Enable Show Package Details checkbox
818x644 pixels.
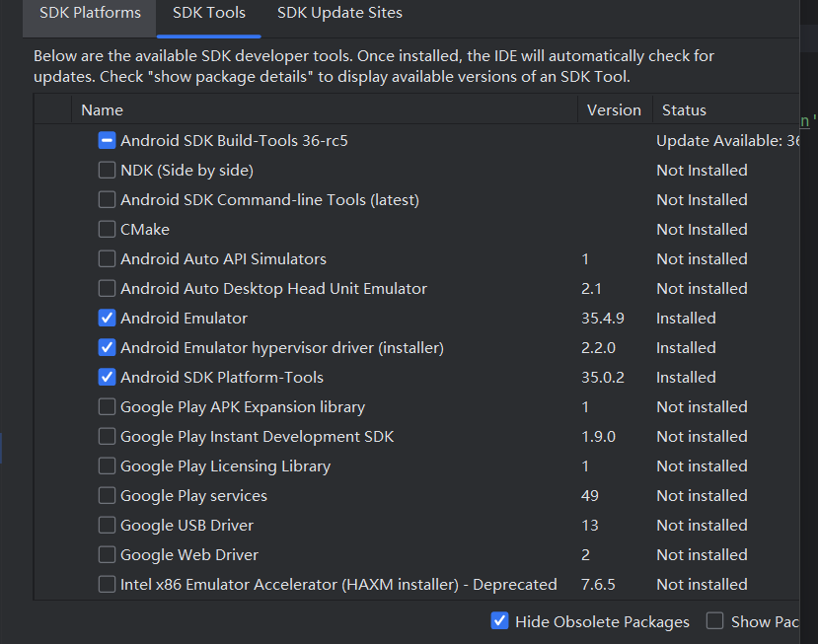coord(714,621)
